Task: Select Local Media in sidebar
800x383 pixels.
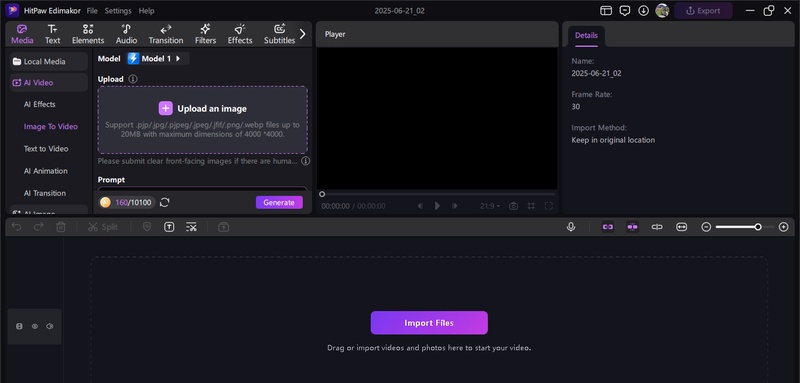Action: point(49,62)
